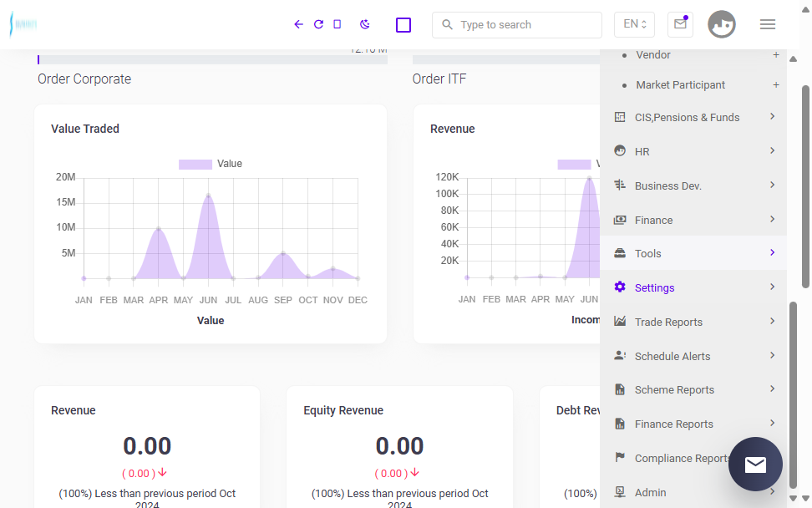Open the Trade Reports menu item
The width and height of the screenshot is (812, 508).
coord(693,322)
